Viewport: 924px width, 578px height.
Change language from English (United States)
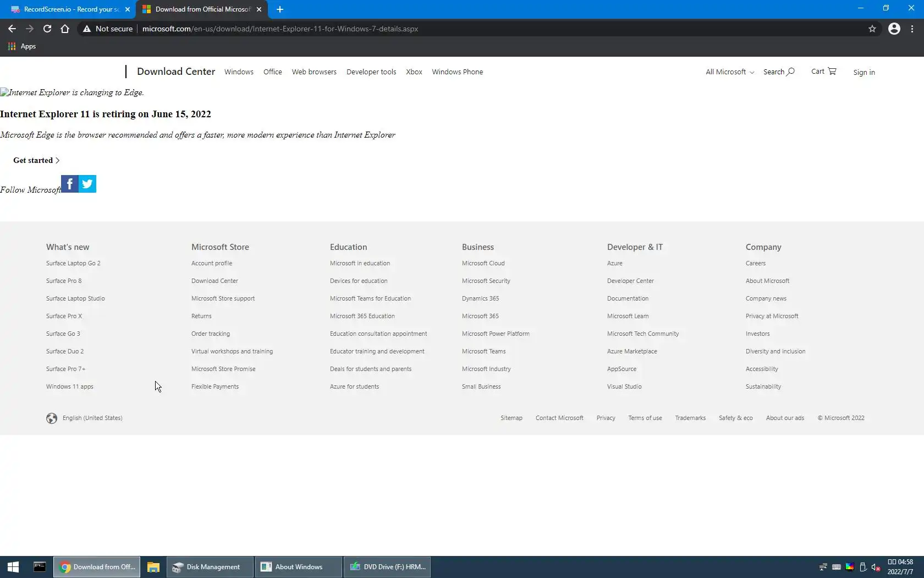(x=92, y=418)
